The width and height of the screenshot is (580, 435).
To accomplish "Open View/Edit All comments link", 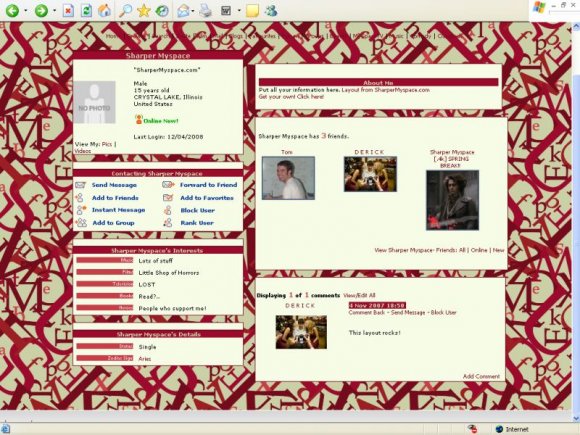I will pos(359,295).
